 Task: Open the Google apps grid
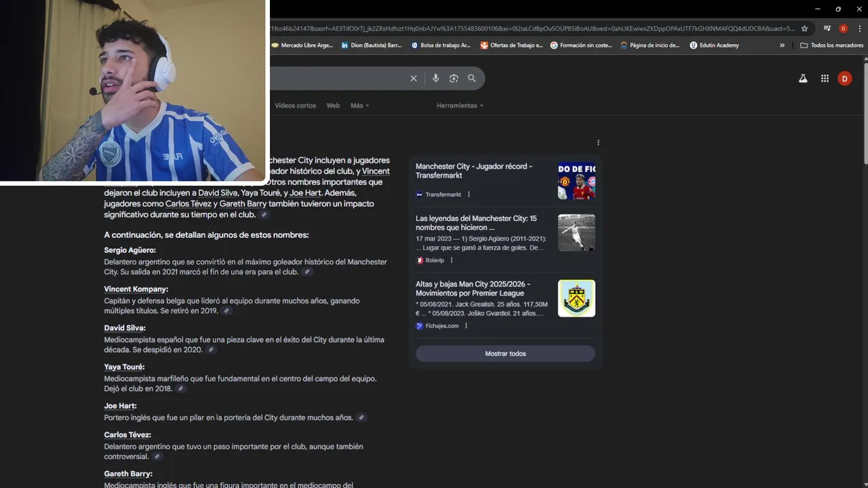click(x=825, y=79)
